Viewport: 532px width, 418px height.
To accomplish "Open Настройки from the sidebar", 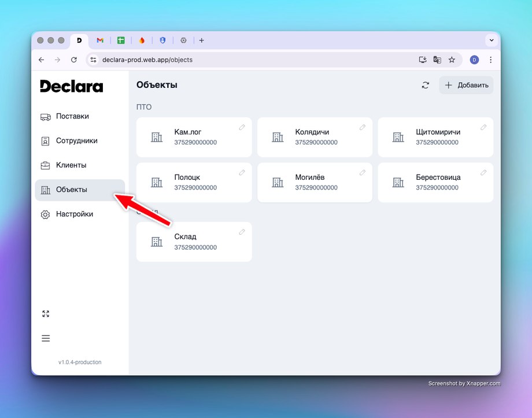I will [80, 214].
